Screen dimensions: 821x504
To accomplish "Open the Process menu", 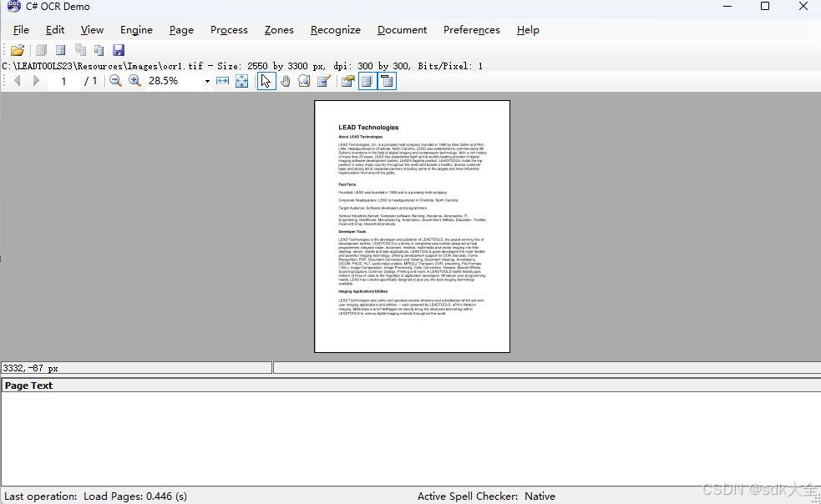I will [x=229, y=30].
